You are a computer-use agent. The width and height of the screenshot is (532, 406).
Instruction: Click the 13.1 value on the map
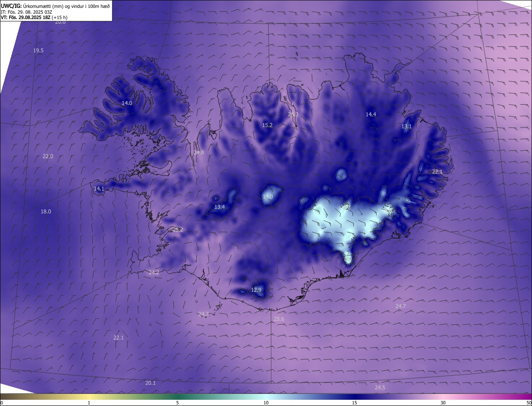[x=406, y=126]
